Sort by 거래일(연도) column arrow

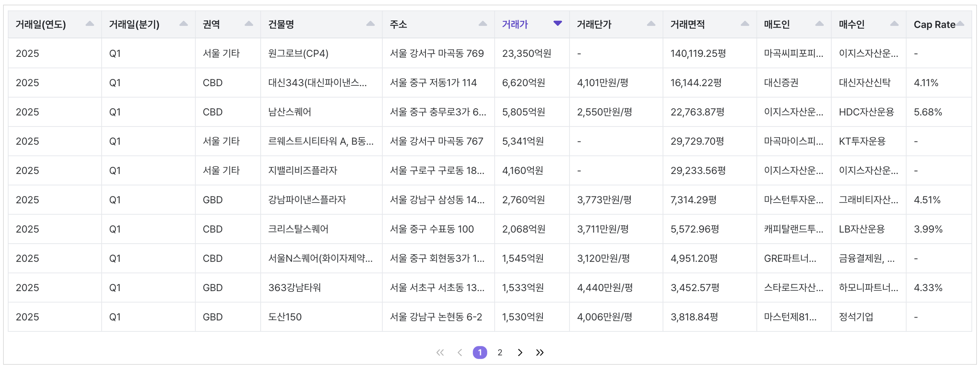point(90,24)
